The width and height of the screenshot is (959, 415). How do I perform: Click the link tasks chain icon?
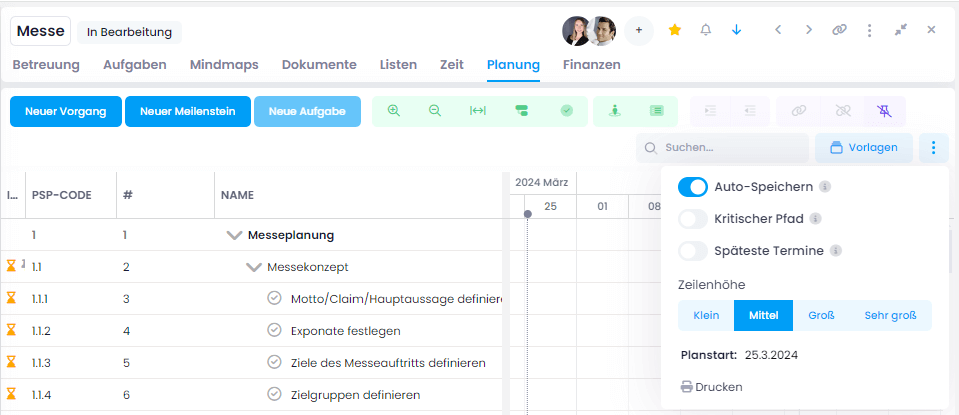(799, 111)
